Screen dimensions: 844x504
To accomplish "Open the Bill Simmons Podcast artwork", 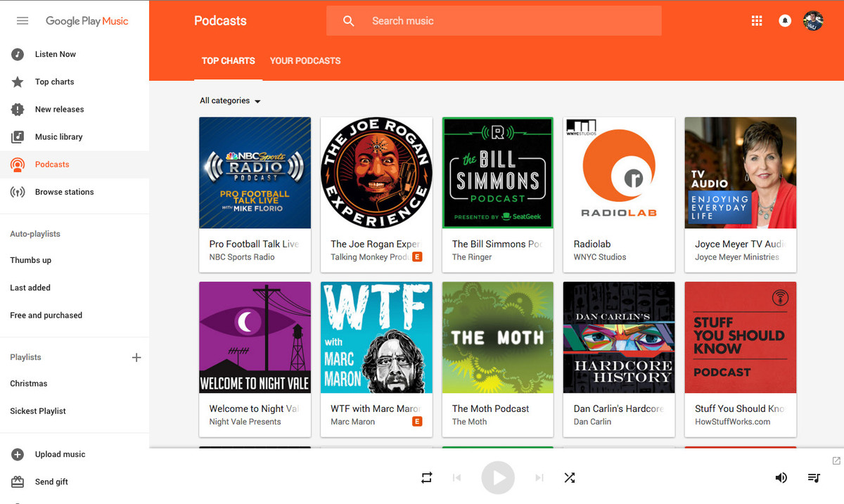I will tap(498, 173).
